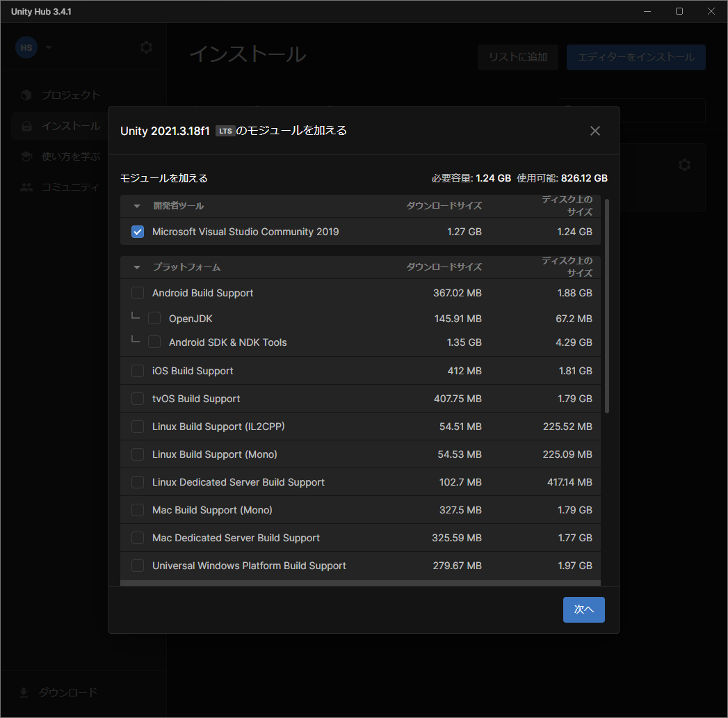Click the リストに追加 button
The image size is (728, 718).
[517, 57]
